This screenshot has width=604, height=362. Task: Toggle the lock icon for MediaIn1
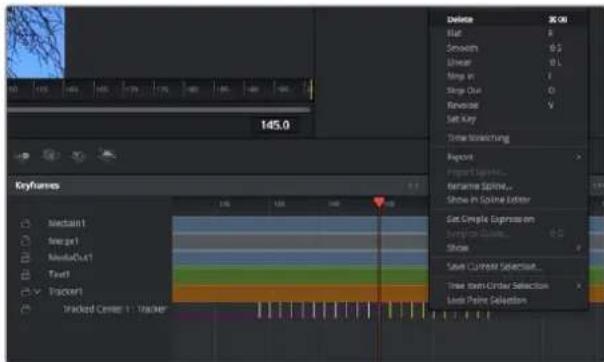[x=25, y=223]
